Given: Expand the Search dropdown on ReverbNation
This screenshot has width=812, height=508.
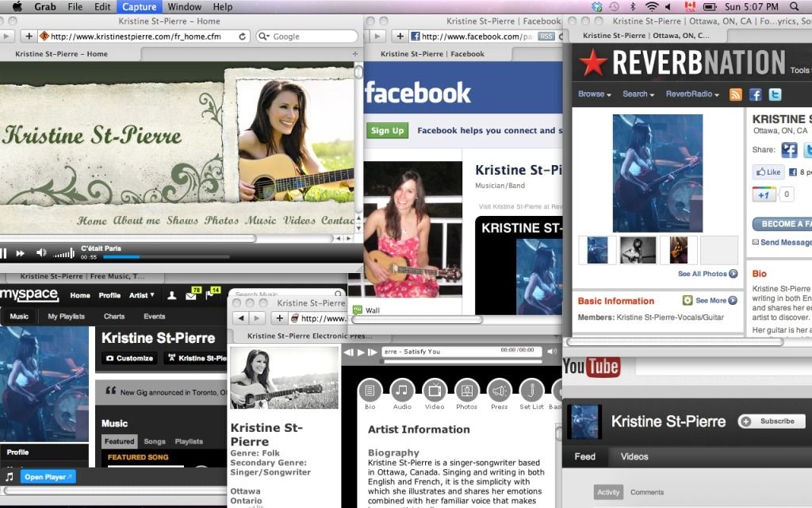Looking at the screenshot, I should [638, 94].
